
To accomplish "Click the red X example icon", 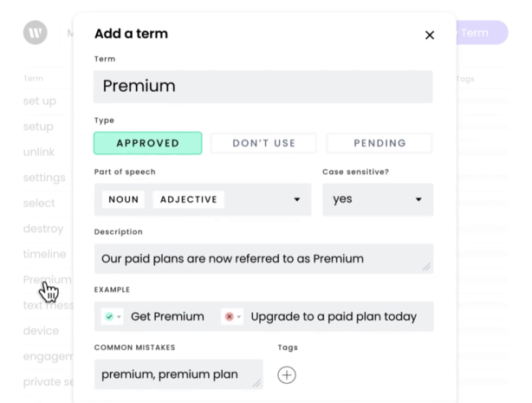I will point(229,316).
